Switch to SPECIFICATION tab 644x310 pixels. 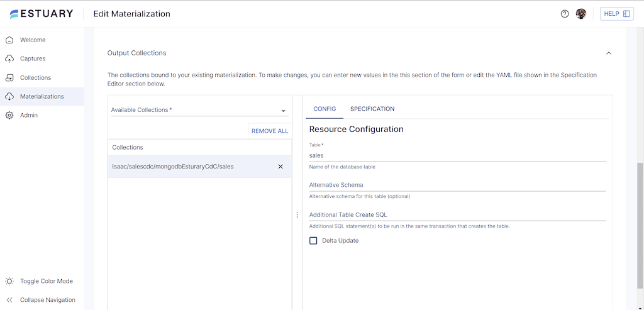[372, 109]
